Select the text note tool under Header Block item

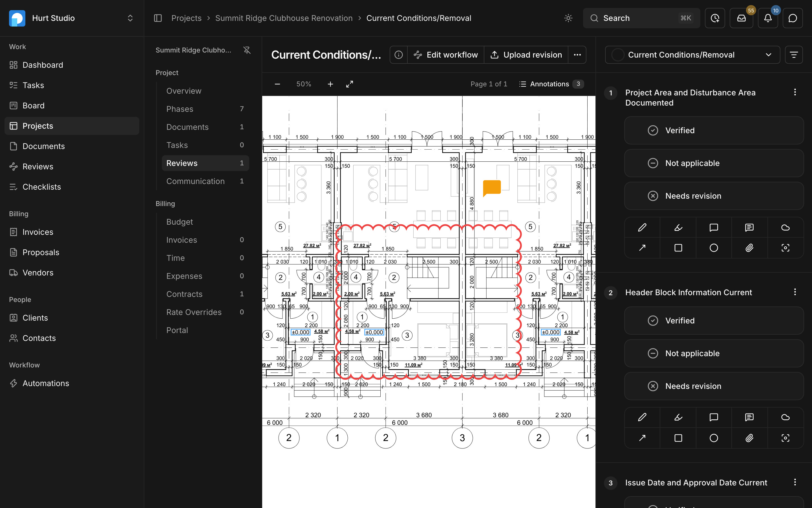[749, 417]
